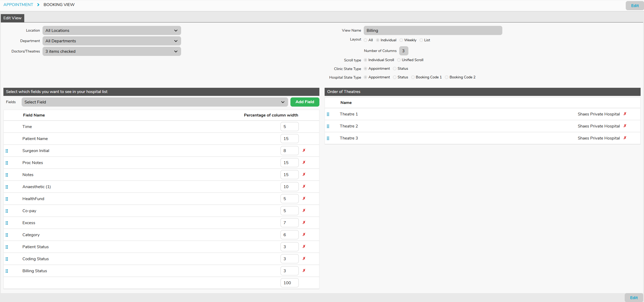Click the green Add Field button
The width and height of the screenshot is (644, 302).
(x=305, y=102)
